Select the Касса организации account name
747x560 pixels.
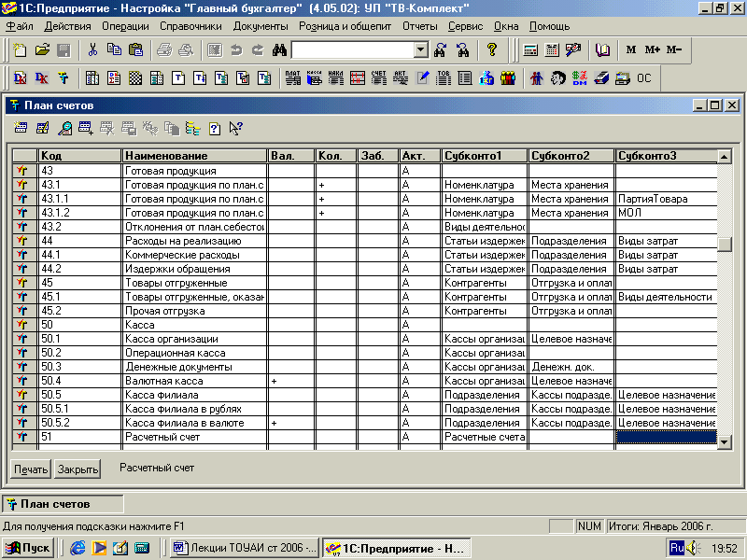172,339
